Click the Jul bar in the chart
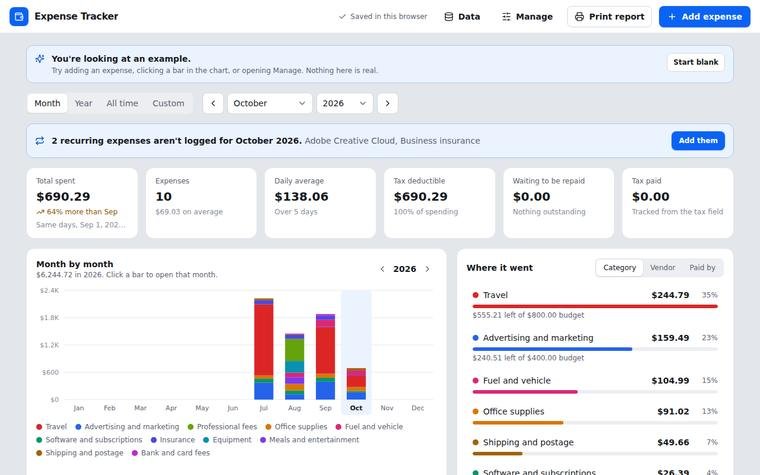 click(264, 349)
